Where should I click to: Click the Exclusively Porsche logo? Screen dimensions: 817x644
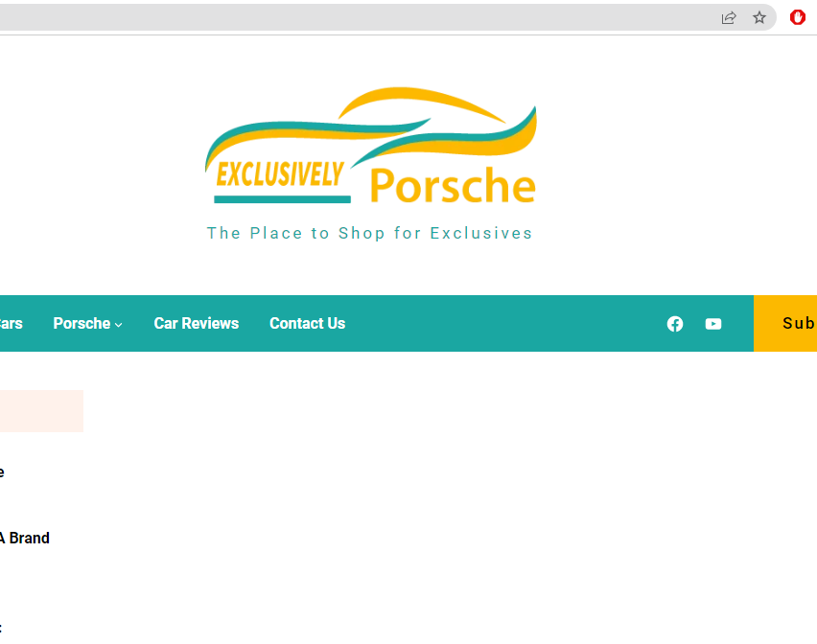[370, 146]
